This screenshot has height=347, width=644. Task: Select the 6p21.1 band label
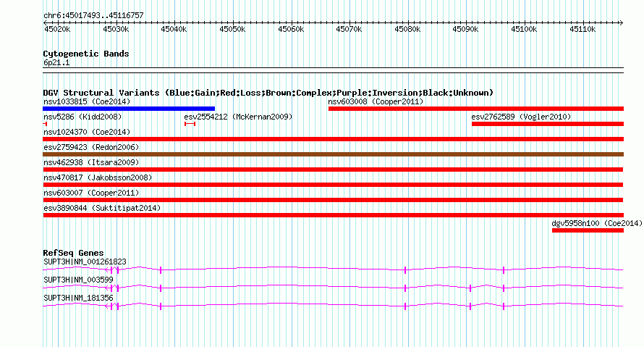point(56,62)
